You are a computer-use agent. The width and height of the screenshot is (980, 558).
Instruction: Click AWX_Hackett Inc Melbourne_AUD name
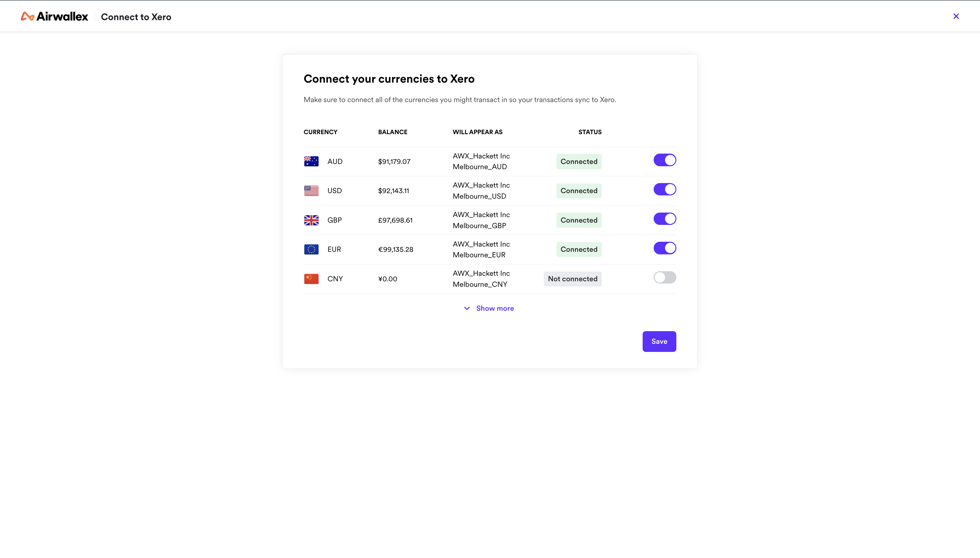point(481,161)
